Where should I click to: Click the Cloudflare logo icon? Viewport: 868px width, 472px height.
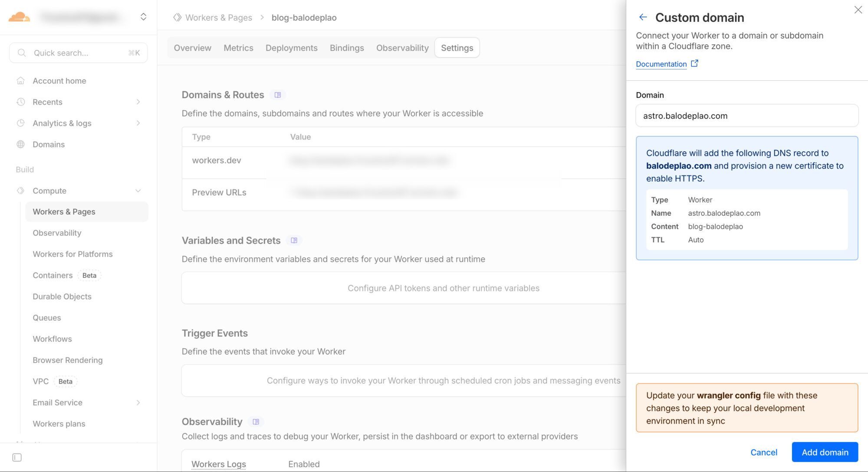coord(19,17)
